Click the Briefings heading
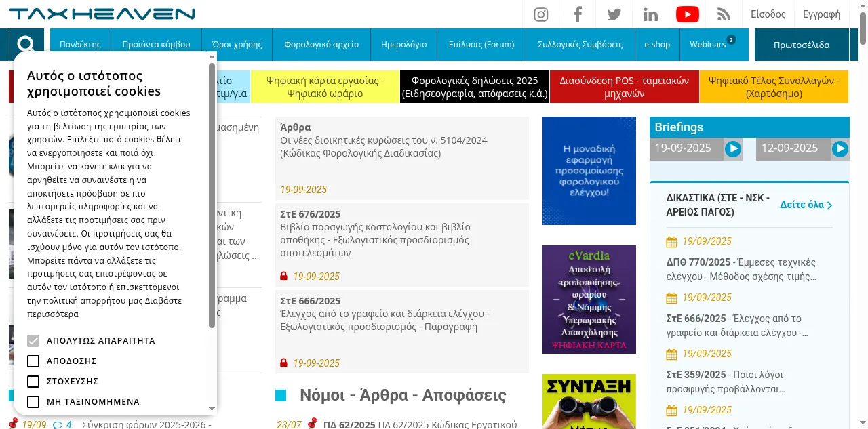868x429 pixels. click(x=679, y=127)
